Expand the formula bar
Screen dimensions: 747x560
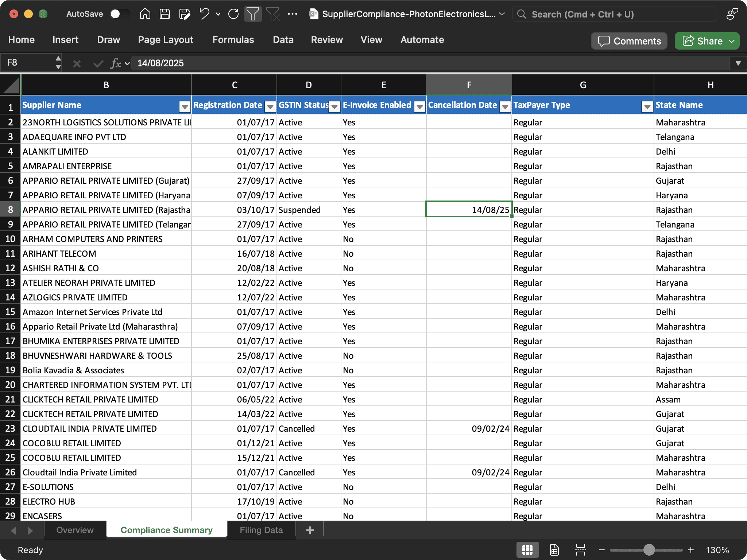tap(738, 63)
